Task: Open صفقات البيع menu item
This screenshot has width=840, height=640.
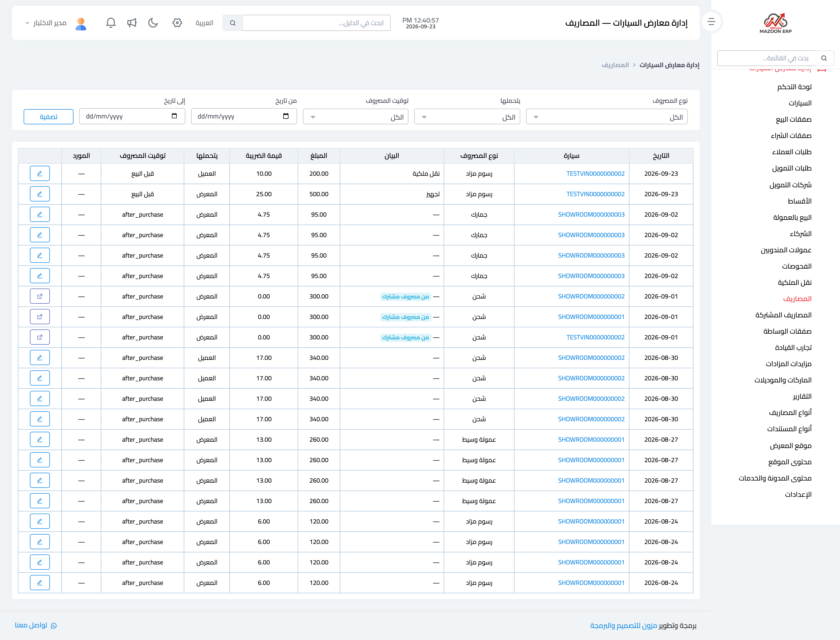Action: (794, 120)
